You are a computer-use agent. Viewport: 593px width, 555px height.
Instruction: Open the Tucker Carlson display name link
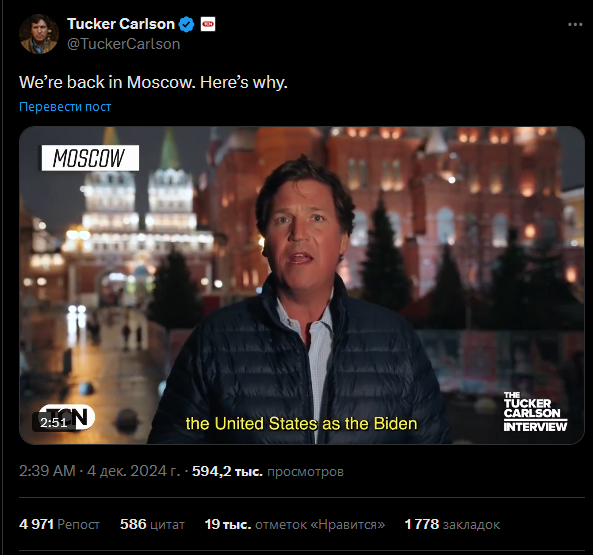coord(121,24)
